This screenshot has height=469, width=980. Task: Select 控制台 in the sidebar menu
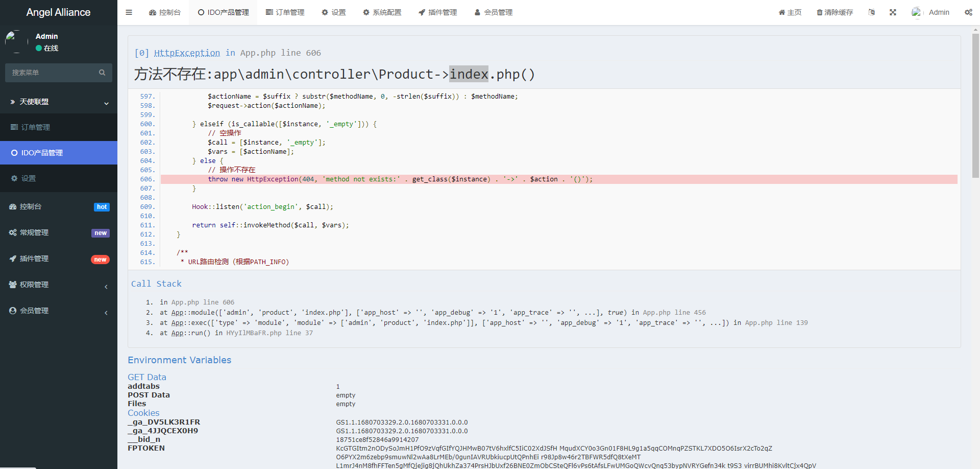31,206
